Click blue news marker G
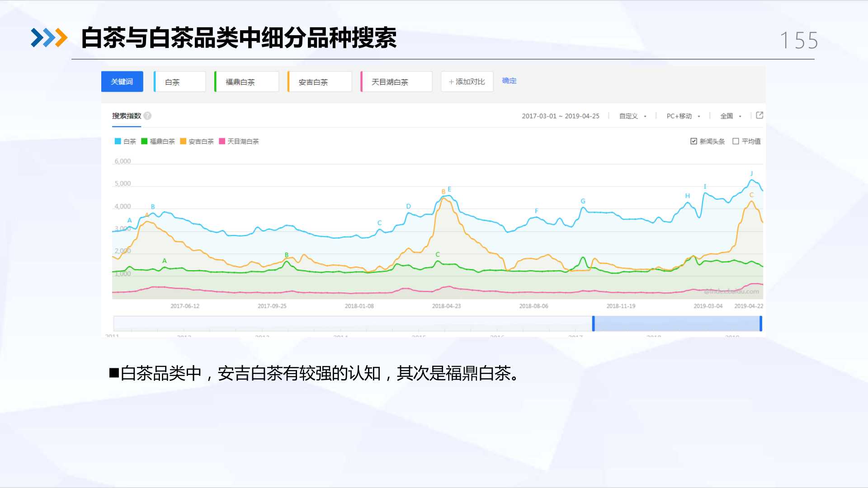 tap(583, 202)
